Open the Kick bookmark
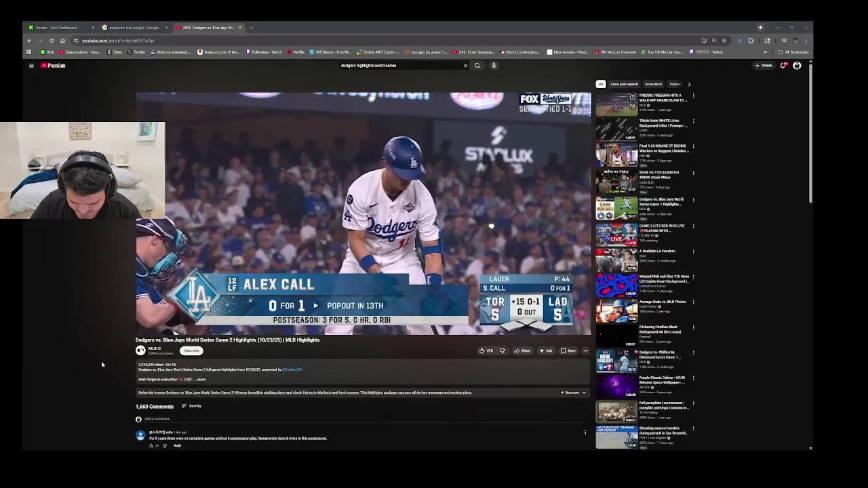The width and height of the screenshot is (868, 488). 47,52
